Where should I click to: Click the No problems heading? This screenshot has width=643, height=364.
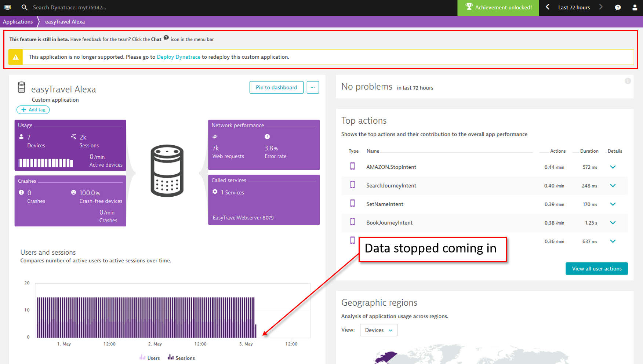(x=367, y=87)
